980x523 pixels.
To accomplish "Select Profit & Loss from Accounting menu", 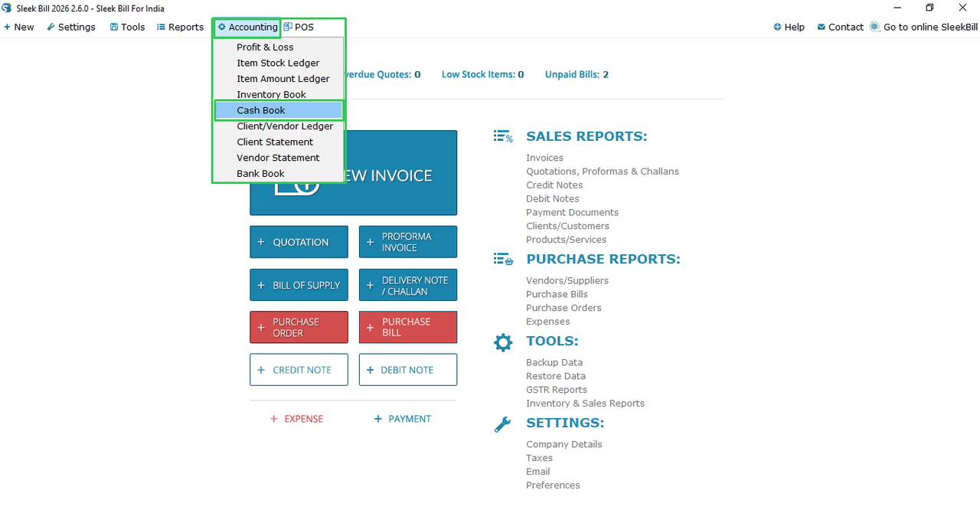I will point(279,47).
